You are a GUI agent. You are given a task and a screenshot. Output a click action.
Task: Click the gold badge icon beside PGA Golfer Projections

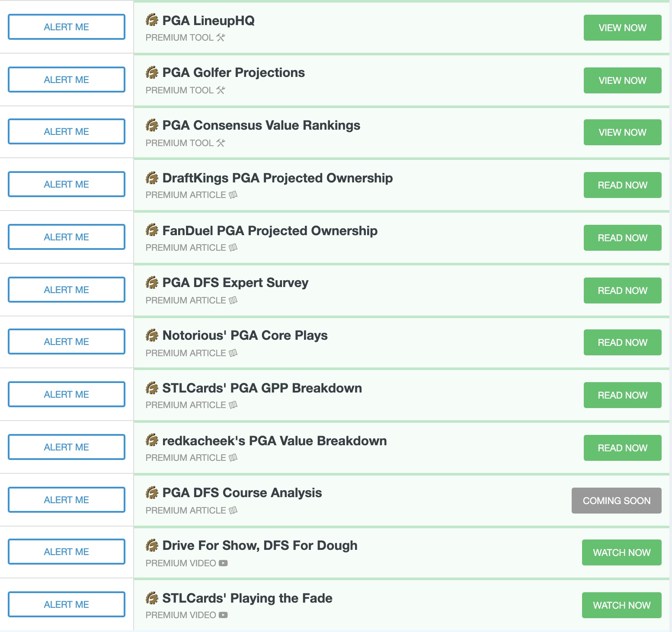coord(152,72)
